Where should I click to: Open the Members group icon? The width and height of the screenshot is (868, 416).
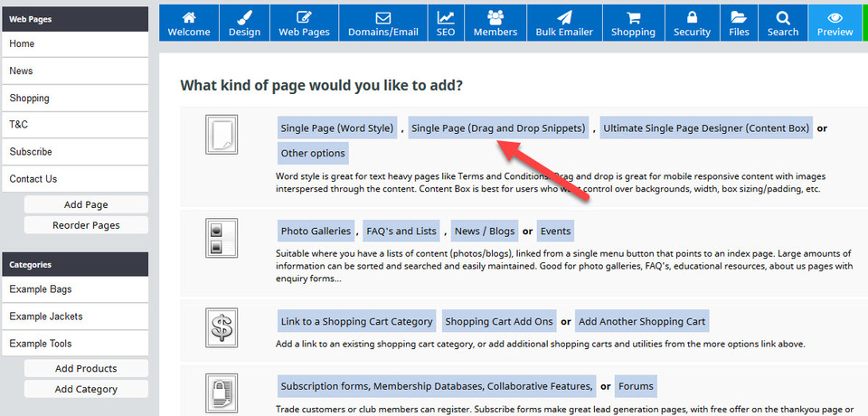(x=495, y=24)
